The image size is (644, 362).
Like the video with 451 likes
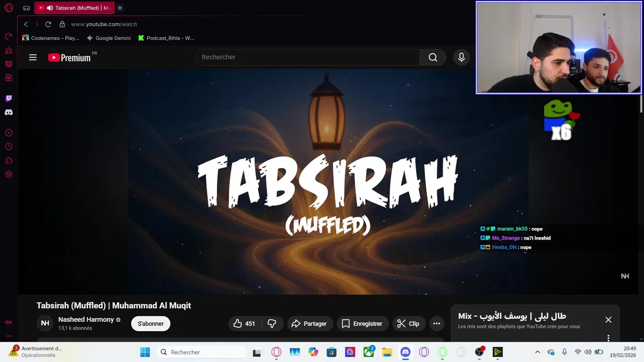coord(245,324)
